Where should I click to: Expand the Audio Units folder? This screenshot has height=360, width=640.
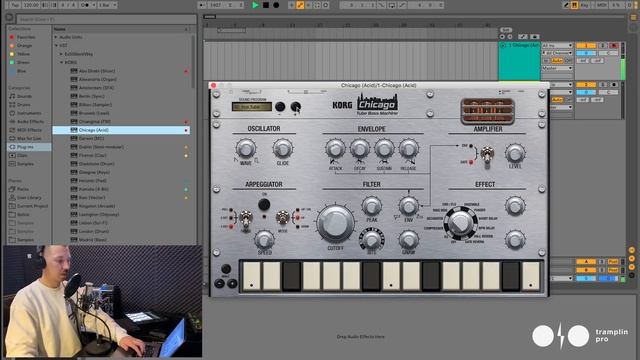click(56, 37)
